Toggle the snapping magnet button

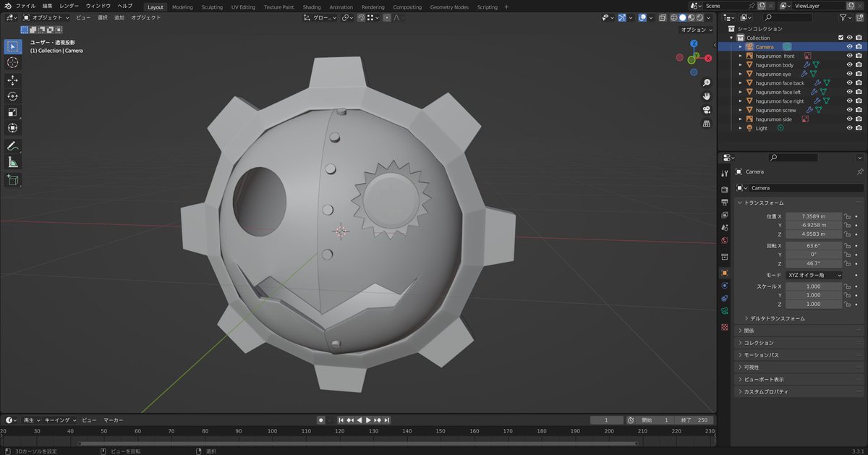point(361,17)
